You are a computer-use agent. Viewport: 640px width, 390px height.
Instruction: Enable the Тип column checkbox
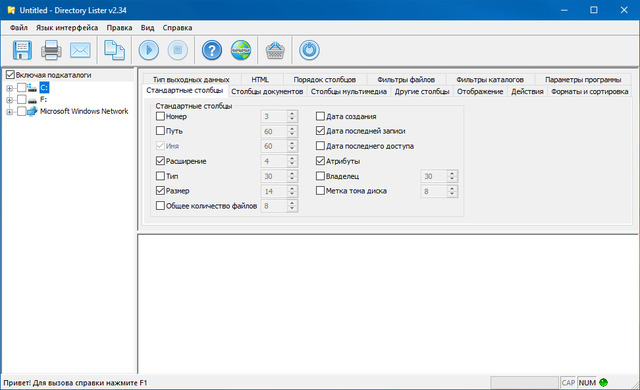[x=160, y=176]
